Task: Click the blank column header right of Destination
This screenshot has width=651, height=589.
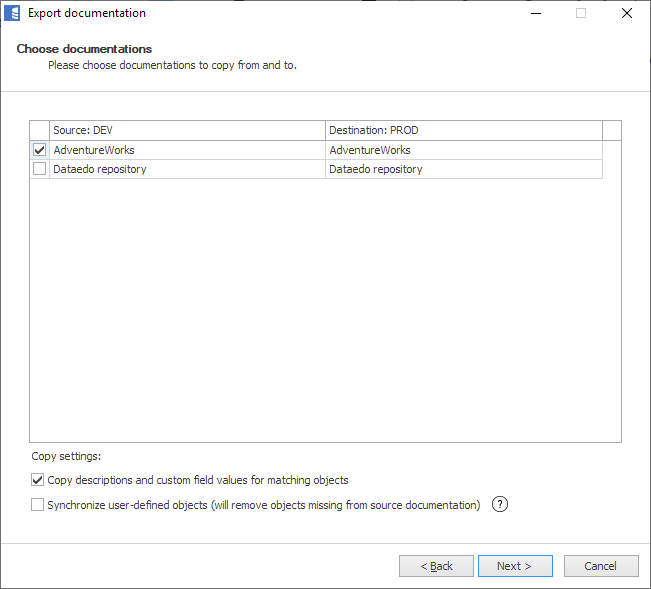Action: [x=611, y=131]
